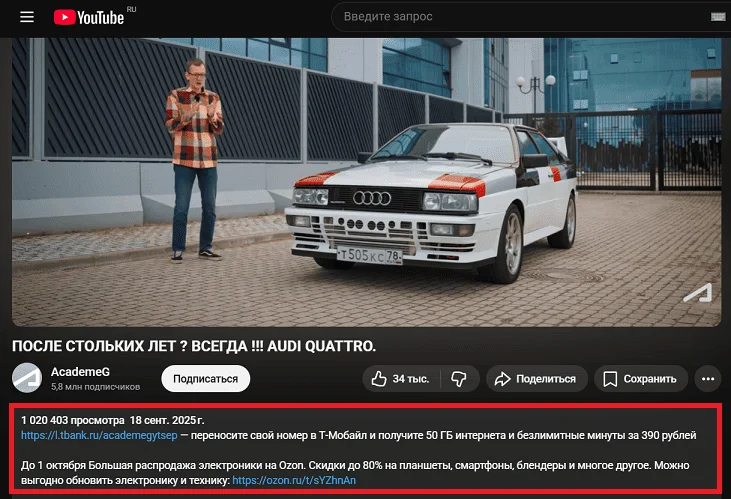Save video with 'Сохранить' button
The height and width of the screenshot is (499, 731).
641,379
